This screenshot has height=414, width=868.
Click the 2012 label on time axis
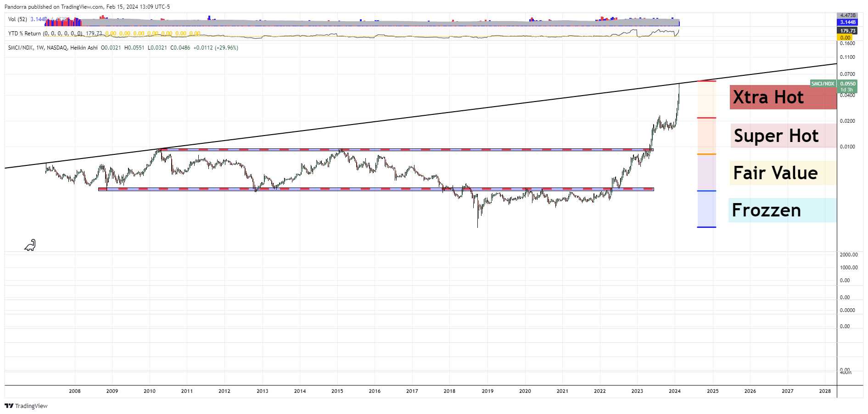[x=224, y=391]
